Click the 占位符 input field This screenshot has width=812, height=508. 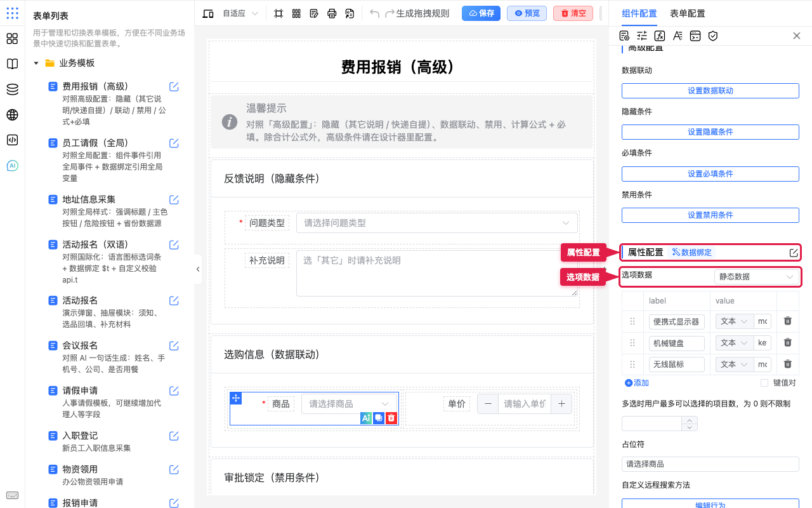[x=710, y=464]
